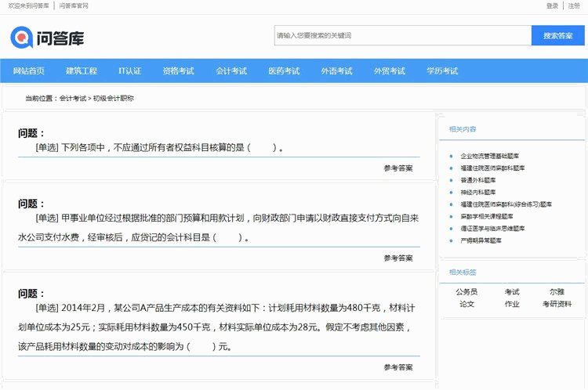View 参考答案 for the 所有者权益 question

(x=398, y=168)
